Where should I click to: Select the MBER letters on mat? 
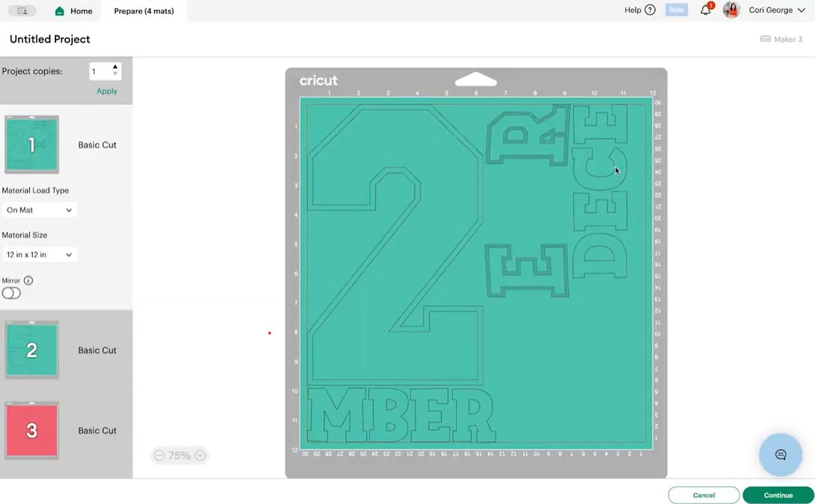click(x=400, y=415)
